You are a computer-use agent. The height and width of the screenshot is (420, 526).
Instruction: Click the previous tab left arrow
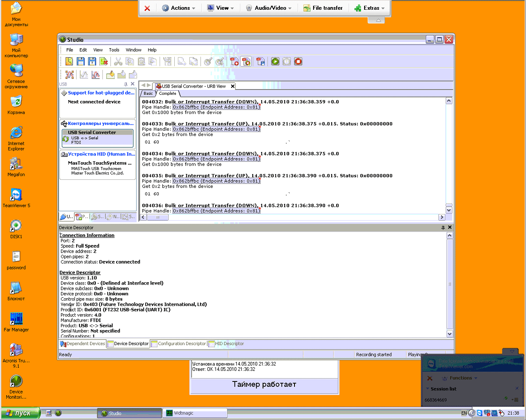coord(143,85)
